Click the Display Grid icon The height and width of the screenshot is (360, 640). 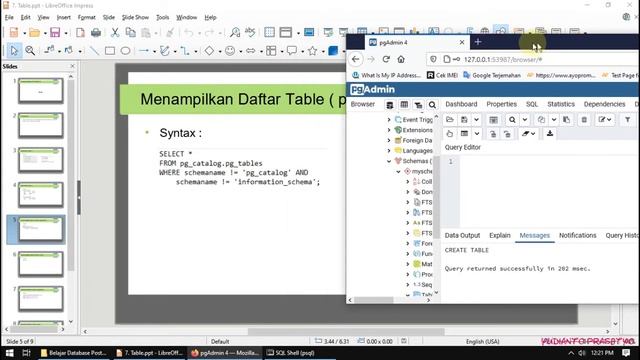[269, 32]
